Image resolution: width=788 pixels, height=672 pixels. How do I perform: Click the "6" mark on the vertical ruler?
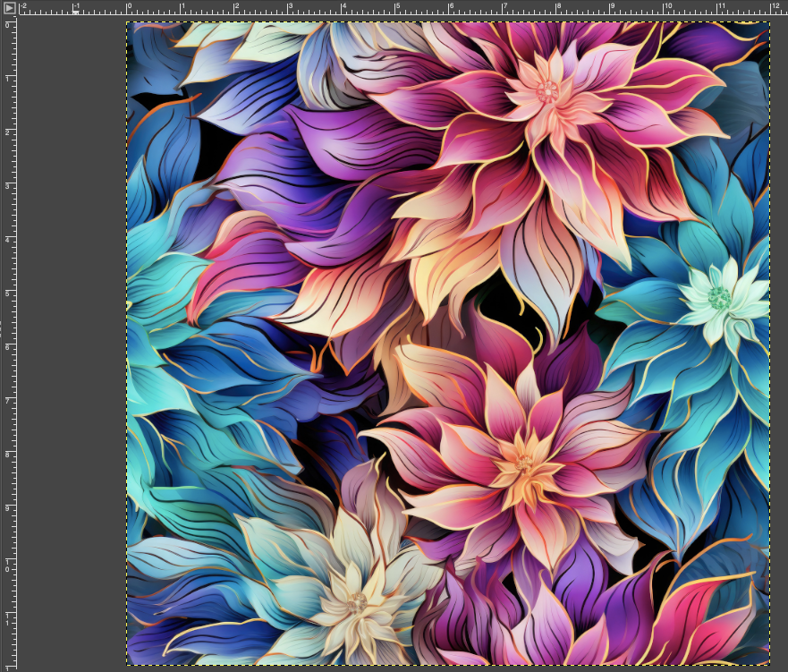pyautogui.click(x=6, y=349)
